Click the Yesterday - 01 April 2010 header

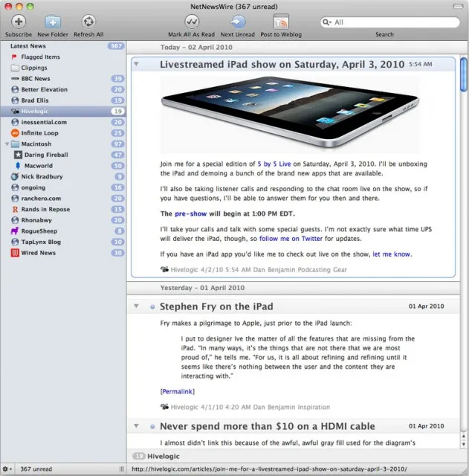(x=293, y=288)
